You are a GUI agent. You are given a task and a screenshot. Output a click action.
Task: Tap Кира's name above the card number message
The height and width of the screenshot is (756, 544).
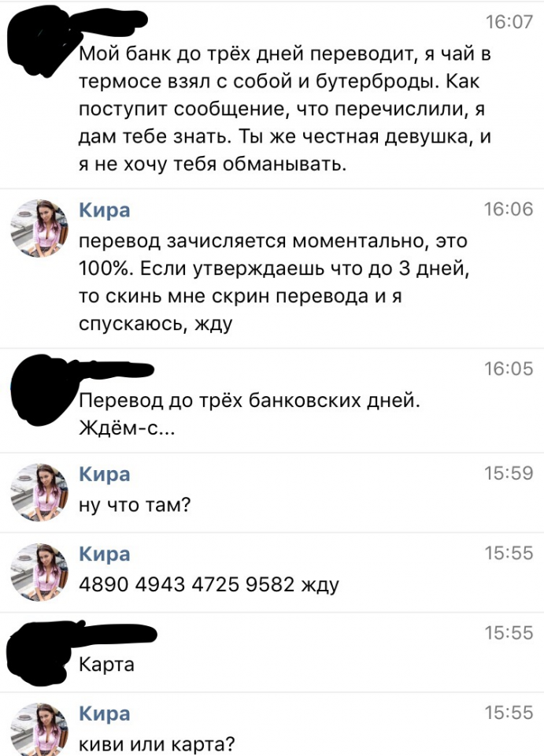point(105,554)
